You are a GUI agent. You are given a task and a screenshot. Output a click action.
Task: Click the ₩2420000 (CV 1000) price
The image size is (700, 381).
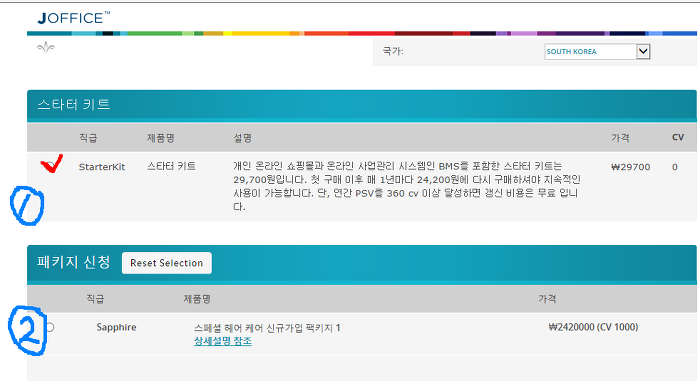(x=593, y=327)
